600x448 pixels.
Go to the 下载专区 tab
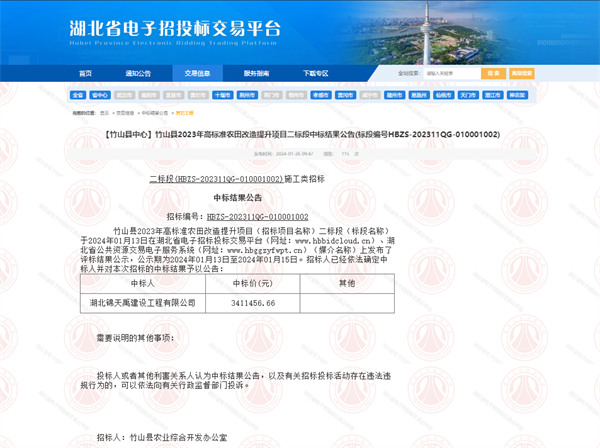315,74
